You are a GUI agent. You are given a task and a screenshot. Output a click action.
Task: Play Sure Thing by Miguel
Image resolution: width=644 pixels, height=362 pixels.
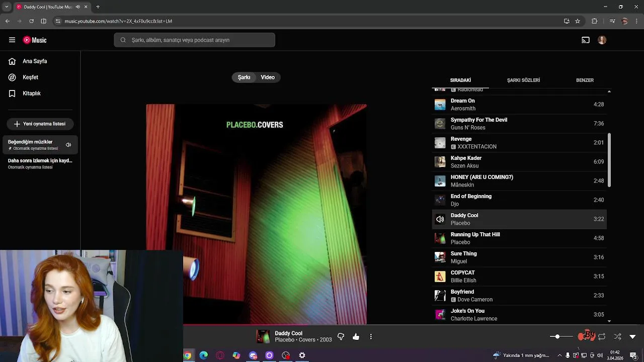tap(519, 257)
